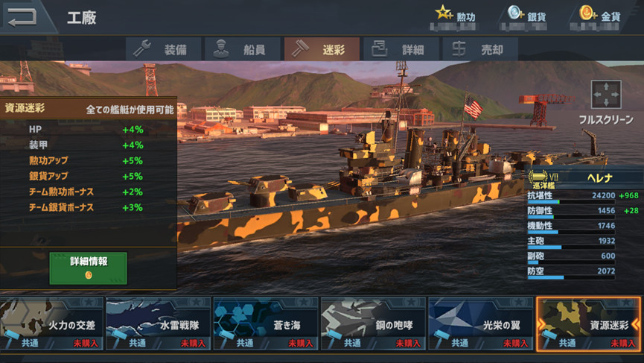Pick the 光栄の翼 camouflage

(x=480, y=323)
